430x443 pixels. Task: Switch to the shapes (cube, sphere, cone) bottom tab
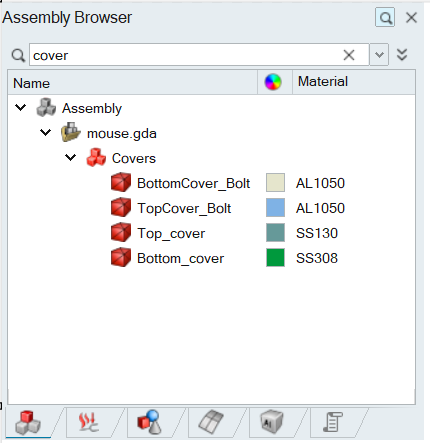click(x=150, y=422)
